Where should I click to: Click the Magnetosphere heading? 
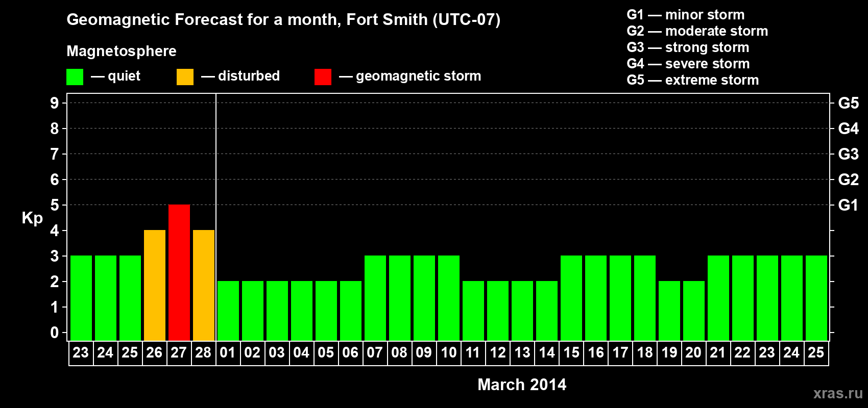pos(122,51)
